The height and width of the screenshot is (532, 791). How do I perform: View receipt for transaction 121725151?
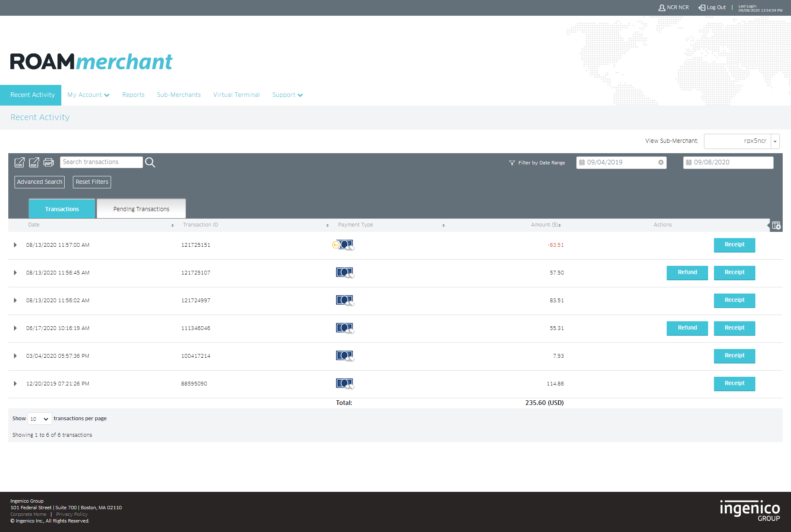(x=735, y=245)
